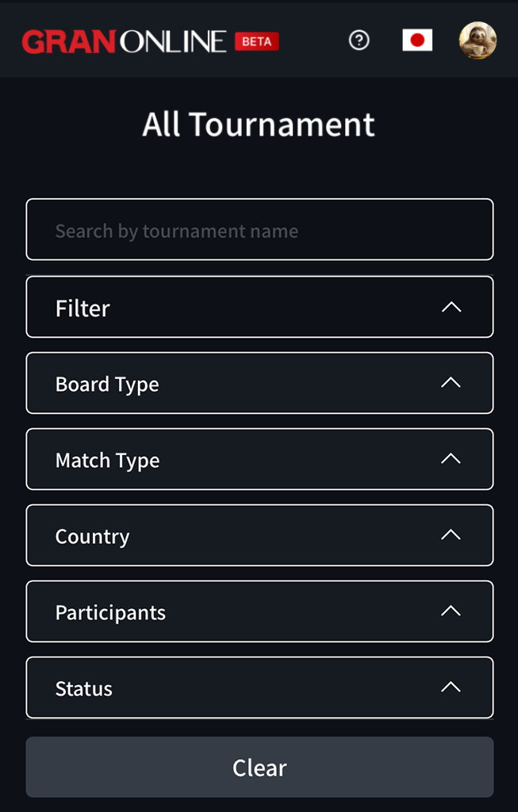Focus the tournament name search field
518x812 pixels.
coord(259,229)
